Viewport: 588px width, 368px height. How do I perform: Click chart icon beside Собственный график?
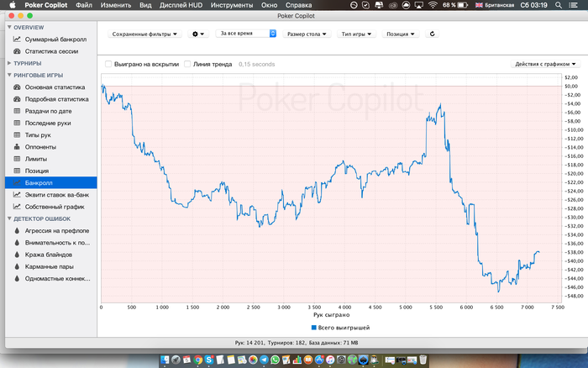tap(17, 207)
